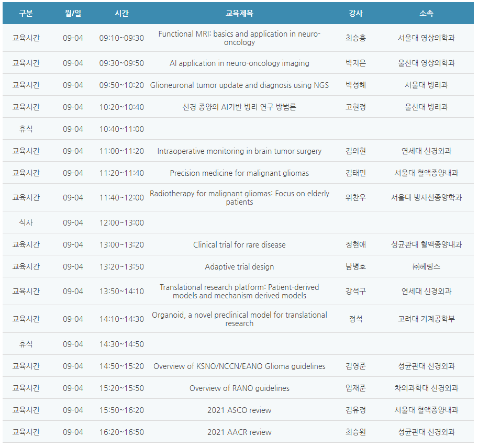Viewport: 478px width, 448px height.
Task: Click affiliation 울산대 병리과
Action: click(x=426, y=107)
